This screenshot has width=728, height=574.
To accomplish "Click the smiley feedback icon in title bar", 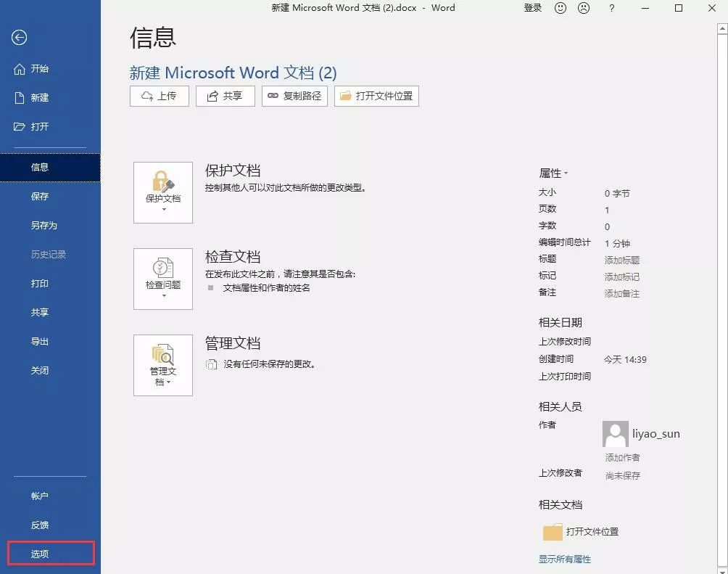I will pyautogui.click(x=560, y=8).
